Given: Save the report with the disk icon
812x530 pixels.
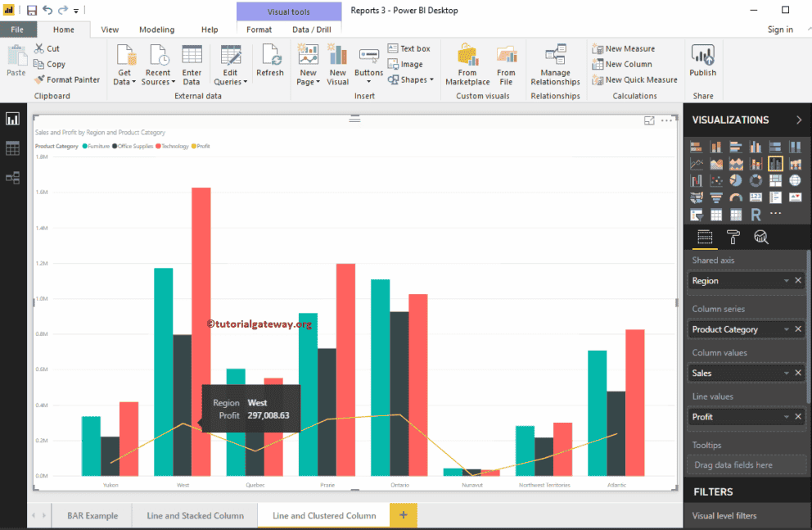Looking at the screenshot, I should coord(32,10).
